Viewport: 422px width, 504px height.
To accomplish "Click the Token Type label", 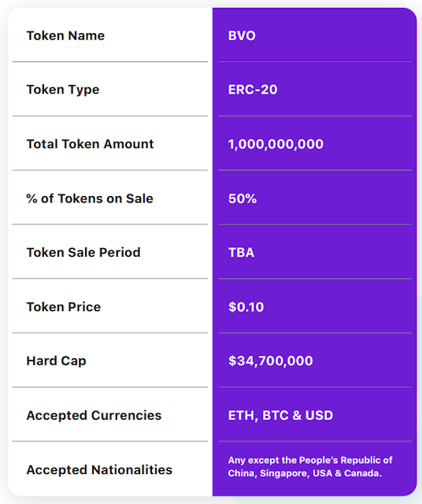I will coord(63,90).
